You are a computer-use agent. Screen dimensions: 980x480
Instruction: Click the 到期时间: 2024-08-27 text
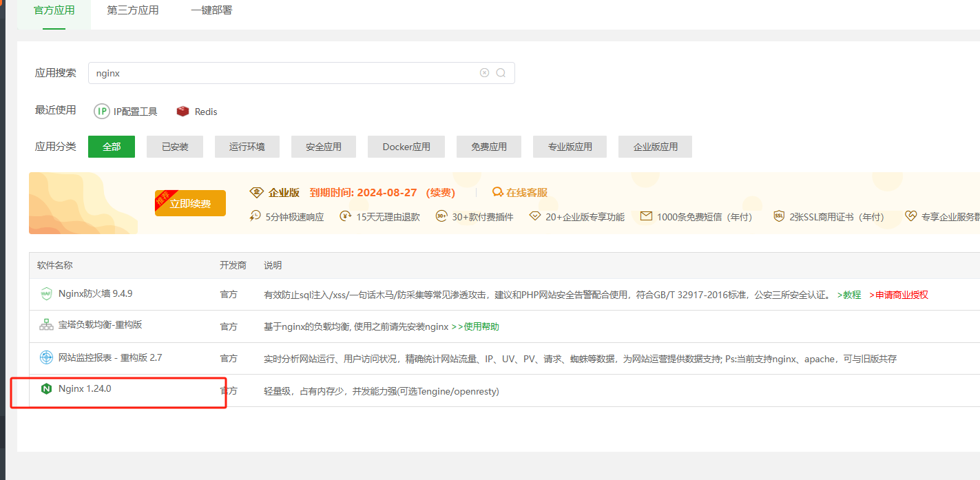363,193
